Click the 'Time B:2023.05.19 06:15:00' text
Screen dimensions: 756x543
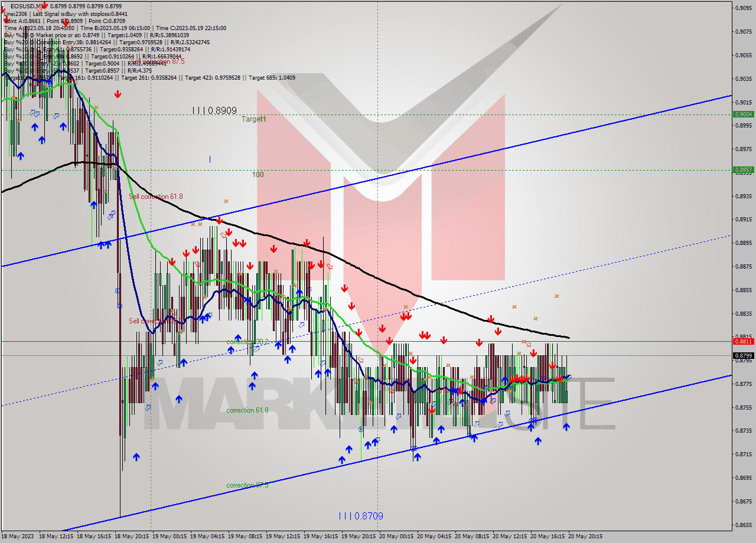[x=116, y=28]
